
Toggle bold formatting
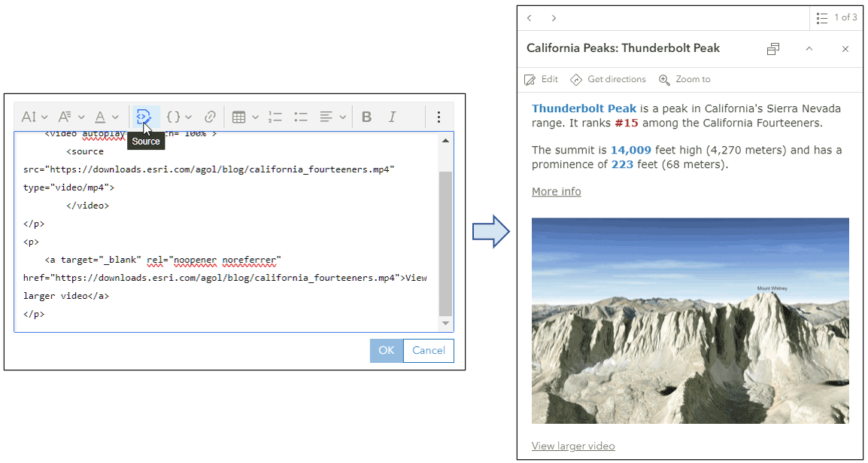(366, 117)
